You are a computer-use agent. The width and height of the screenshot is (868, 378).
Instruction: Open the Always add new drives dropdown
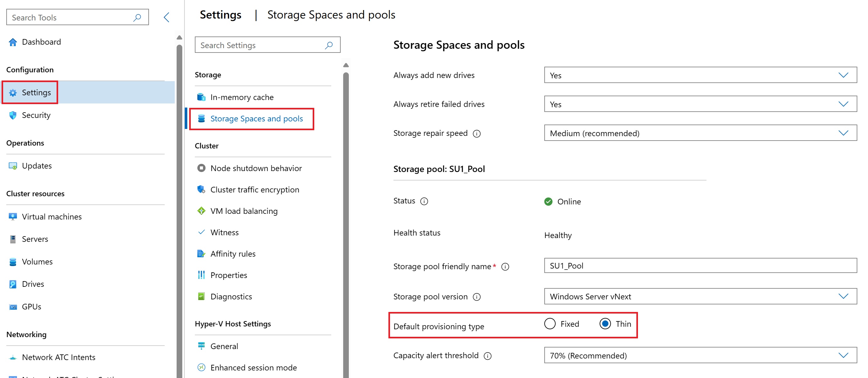700,75
